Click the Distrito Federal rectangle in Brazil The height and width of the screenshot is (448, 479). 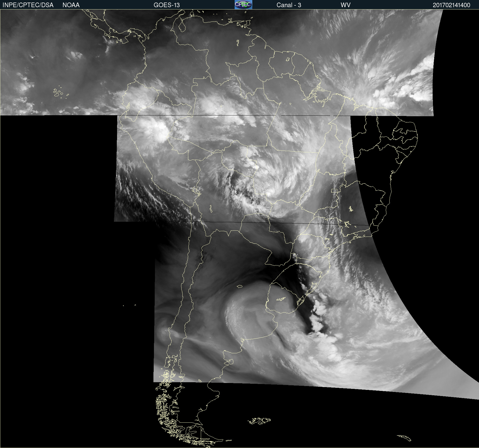334,191
